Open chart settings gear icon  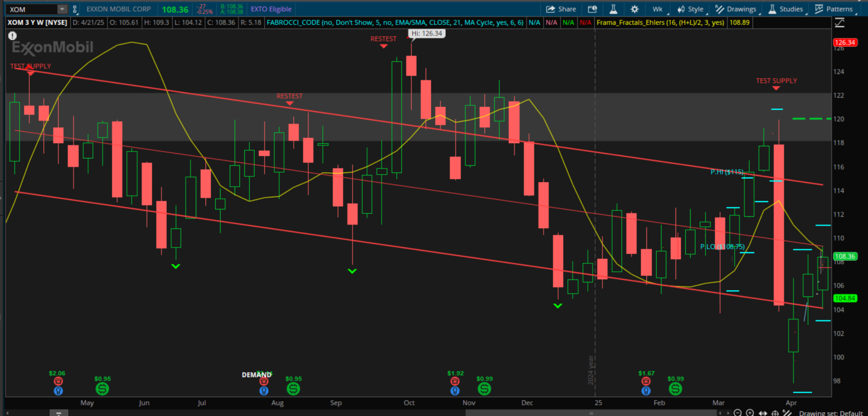coord(635,9)
